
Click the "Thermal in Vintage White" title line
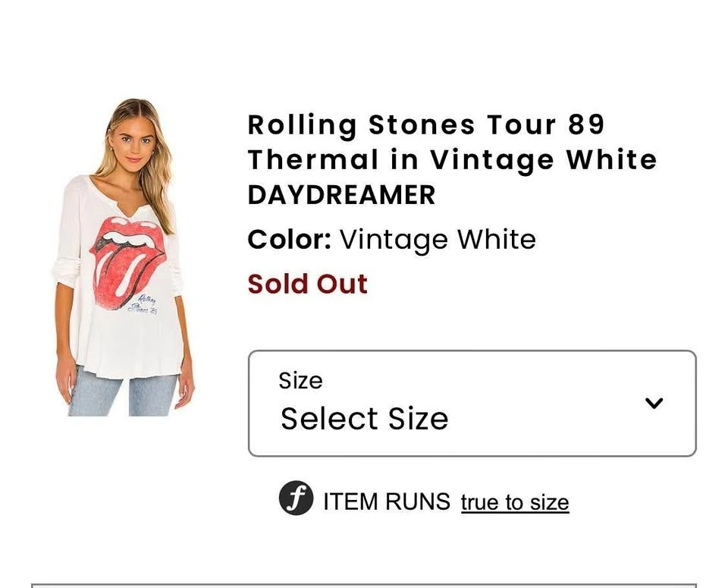(x=452, y=159)
